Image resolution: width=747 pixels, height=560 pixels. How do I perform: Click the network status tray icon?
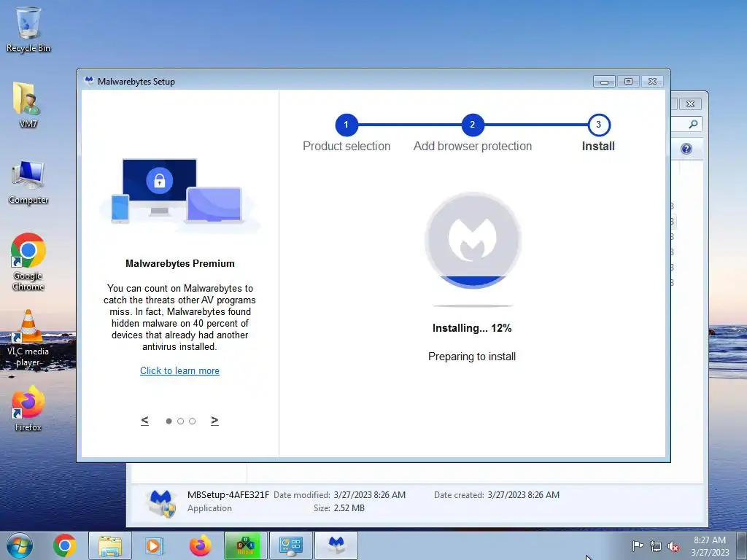pos(656,546)
